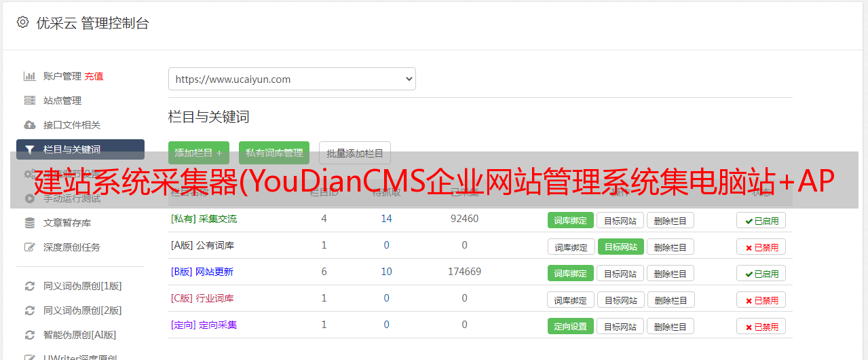
Task: Click refresh icon for 同义词伪原创[1版]
Action: click(30, 286)
